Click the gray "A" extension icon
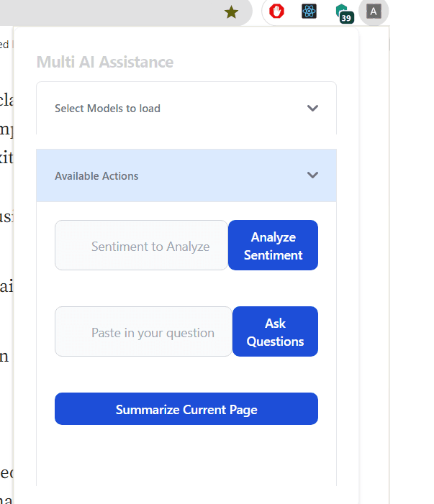Screen dimensions: 434x504 (374, 12)
